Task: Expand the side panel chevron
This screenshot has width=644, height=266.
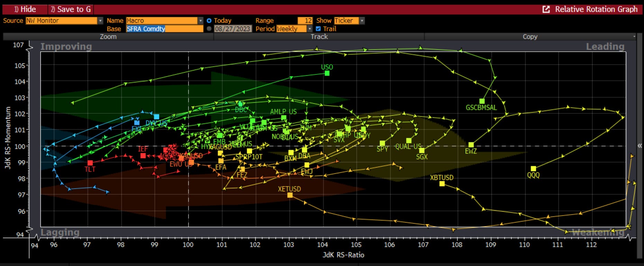Action: pos(640,146)
